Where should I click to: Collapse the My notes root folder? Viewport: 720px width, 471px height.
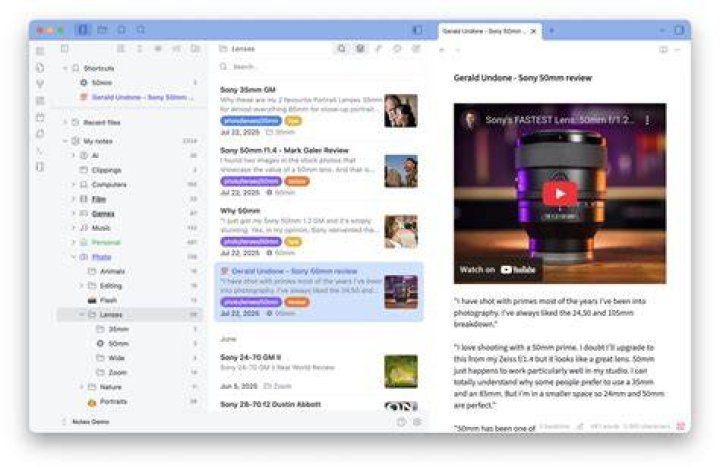65,141
